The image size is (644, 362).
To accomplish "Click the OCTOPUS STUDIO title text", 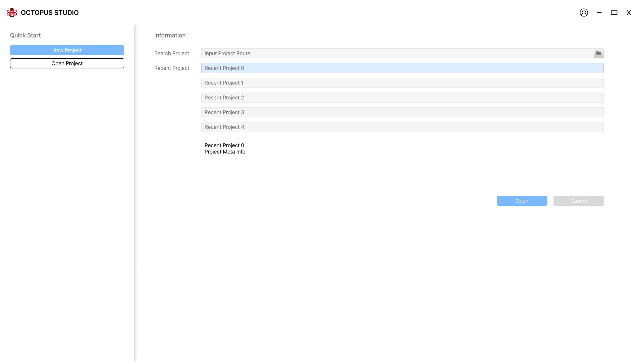I will pyautogui.click(x=50, y=13).
